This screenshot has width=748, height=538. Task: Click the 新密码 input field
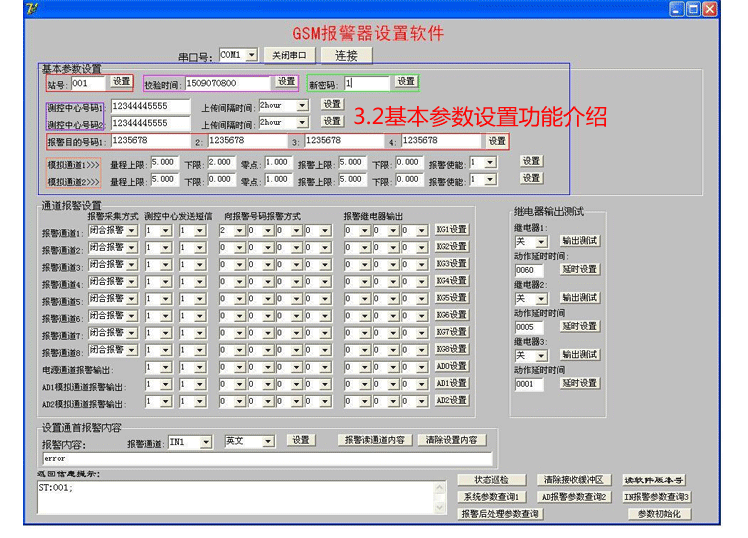(365, 83)
